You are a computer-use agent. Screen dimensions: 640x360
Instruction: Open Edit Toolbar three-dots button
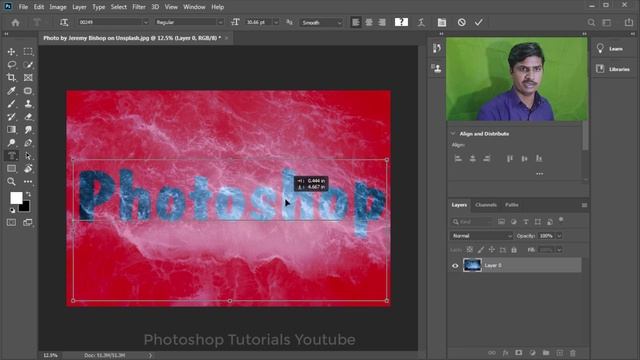point(28,182)
